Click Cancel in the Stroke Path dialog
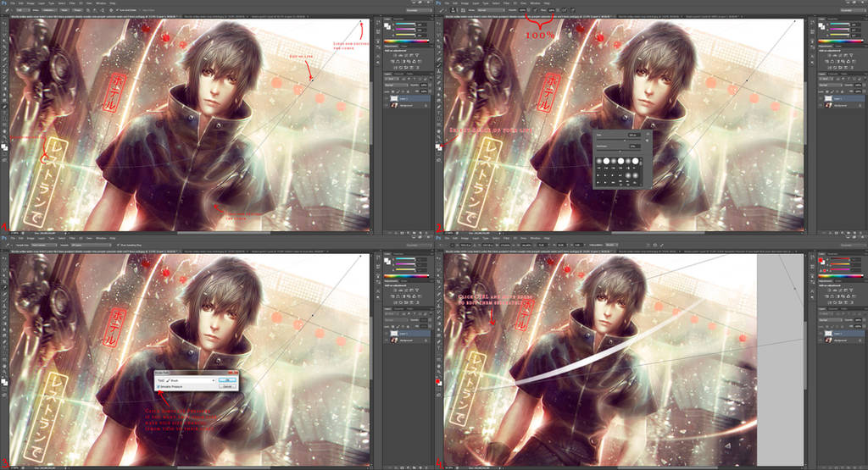This screenshot has width=868, height=470. pos(227,386)
